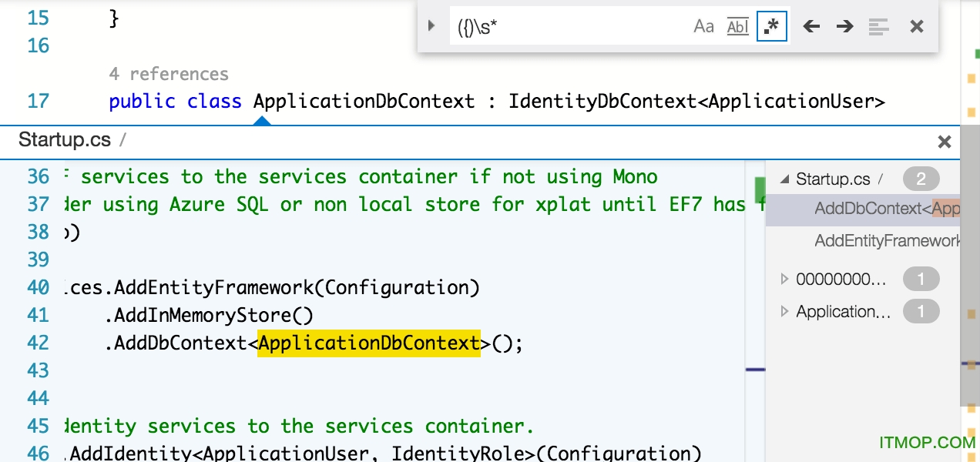The width and height of the screenshot is (980, 462).
Task: Click highlighted ApplicationDbContext on line 42
Action: click(x=369, y=343)
